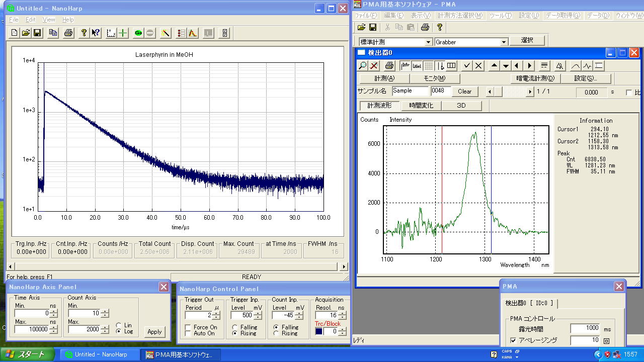Click the print icon in PMA main toolbar
Viewport: 644px width, 362px height.
point(425,27)
